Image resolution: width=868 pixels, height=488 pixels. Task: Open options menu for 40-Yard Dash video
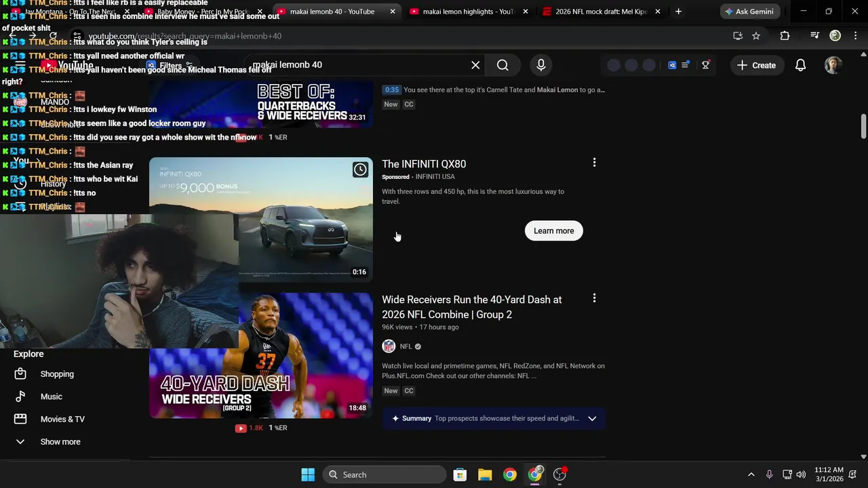click(594, 298)
